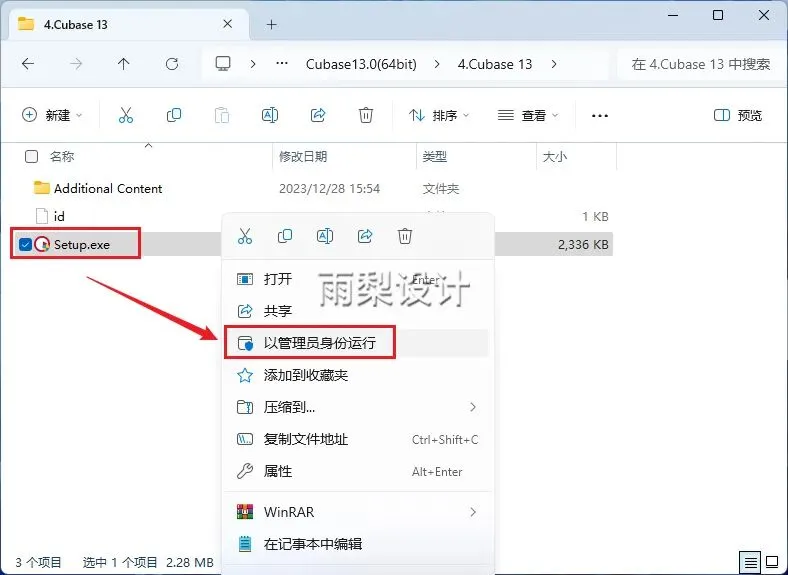Viewport: 788px width, 575px height.
Task: Expand chevron after Cubase13.0(64bit) in path
Action: [437, 64]
